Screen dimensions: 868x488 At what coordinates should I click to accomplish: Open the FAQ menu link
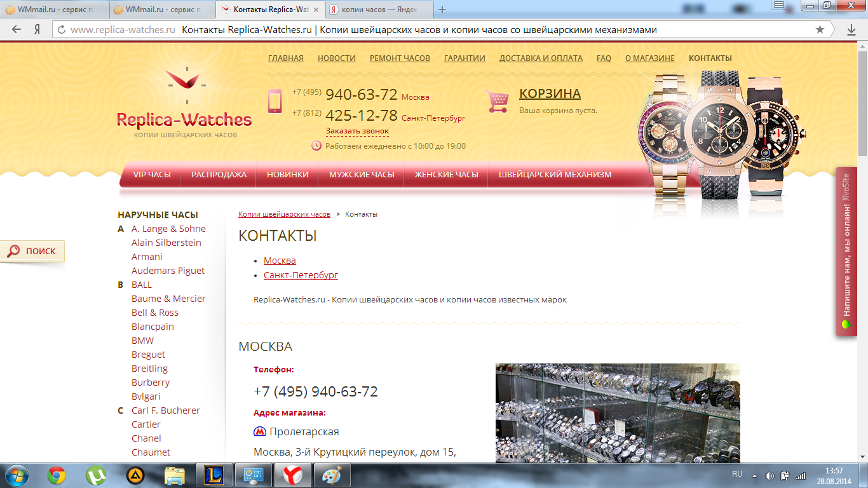pos(604,58)
